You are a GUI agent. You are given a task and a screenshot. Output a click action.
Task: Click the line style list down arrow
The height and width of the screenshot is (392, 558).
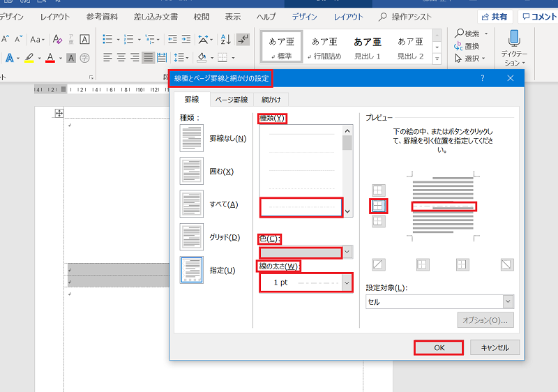tap(347, 211)
